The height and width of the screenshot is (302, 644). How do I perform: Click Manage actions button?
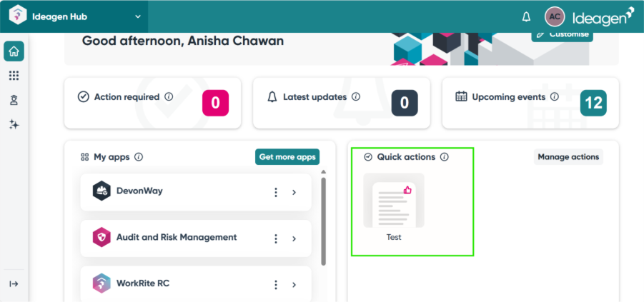pos(568,157)
